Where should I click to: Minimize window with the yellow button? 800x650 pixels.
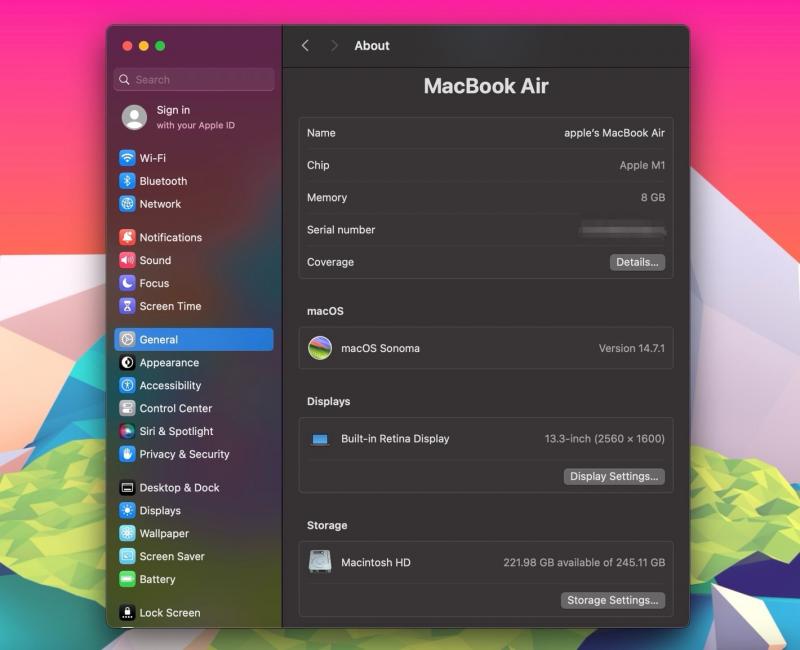[144, 46]
